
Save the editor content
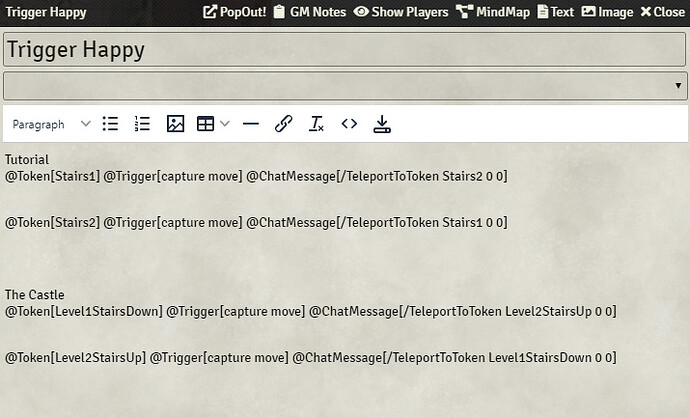382,124
